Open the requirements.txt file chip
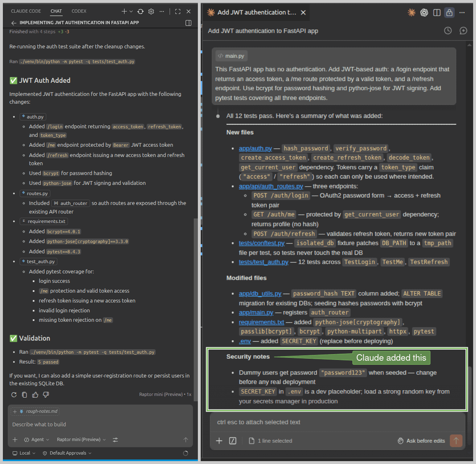The image size is (476, 464). coord(44,221)
